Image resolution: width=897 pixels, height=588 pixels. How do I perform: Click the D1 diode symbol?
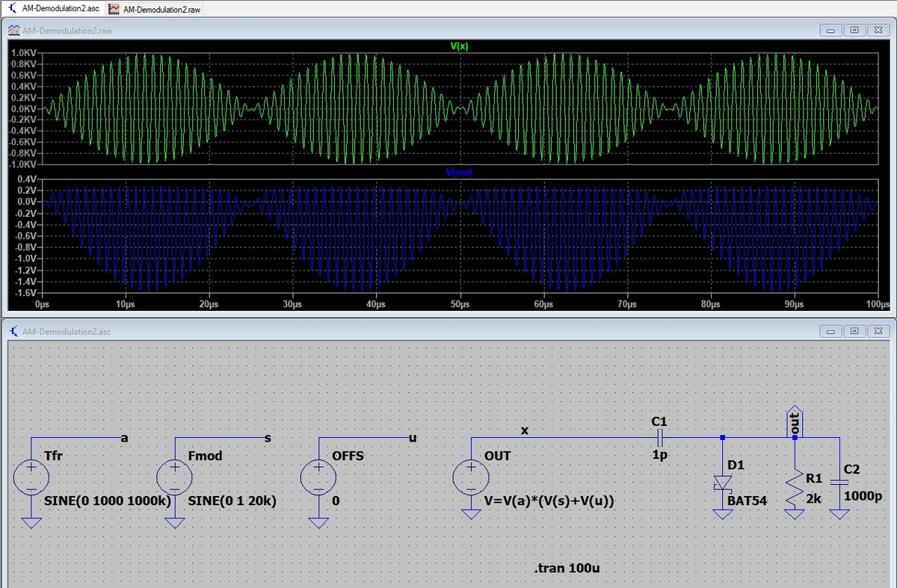pos(723,484)
